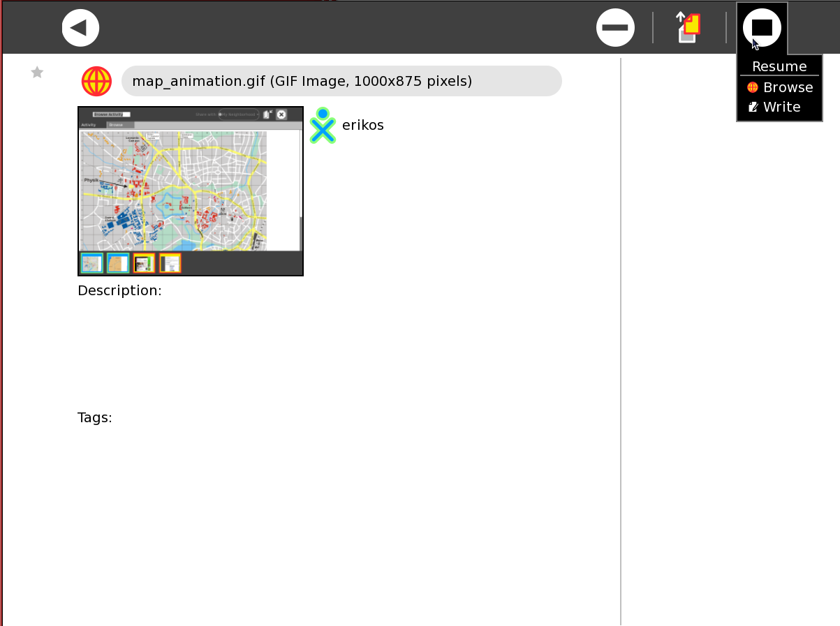Click the globe icon in Resume palette

pyautogui.click(x=753, y=88)
